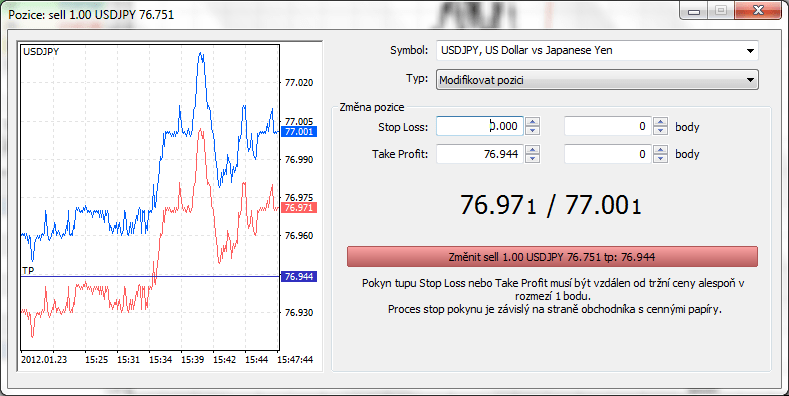Image resolution: width=789 pixels, height=396 pixels.
Task: Click Změnit sell 1.00 USDJPY button
Action: tap(552, 257)
